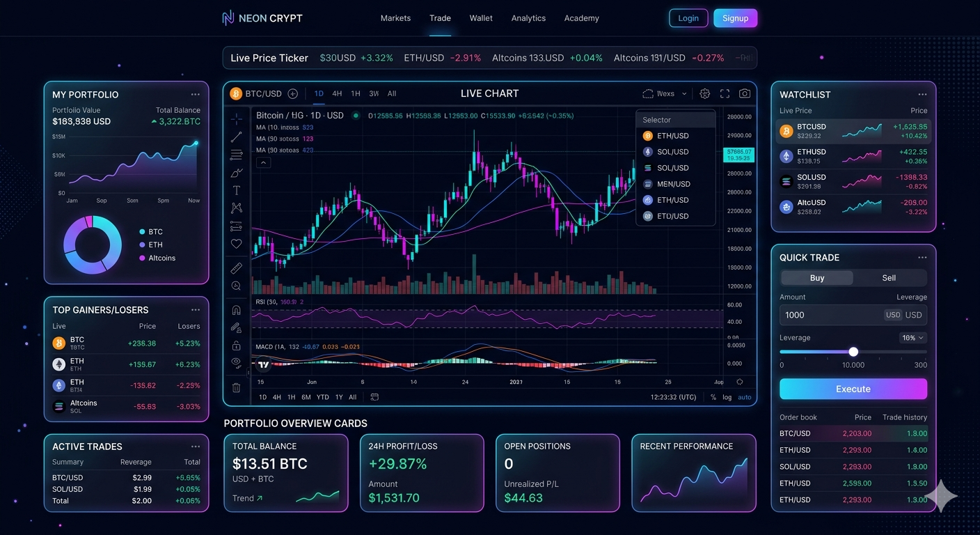Select the YTD range below chart

322,397
